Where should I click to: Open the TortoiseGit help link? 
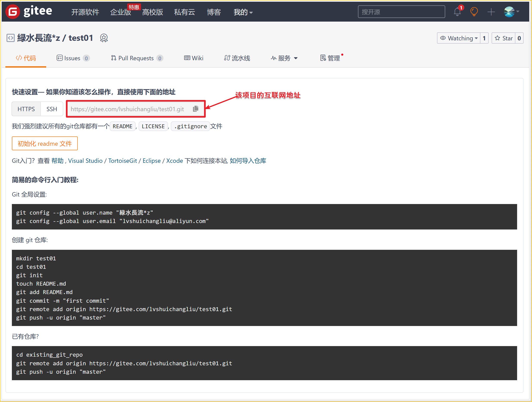122,161
